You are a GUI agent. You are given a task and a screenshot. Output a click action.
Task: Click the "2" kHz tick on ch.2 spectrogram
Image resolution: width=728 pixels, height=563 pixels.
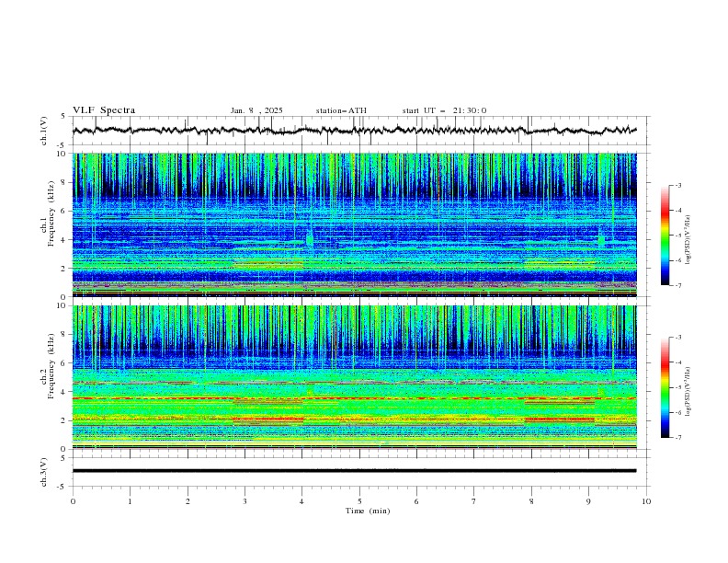pyautogui.click(x=64, y=420)
